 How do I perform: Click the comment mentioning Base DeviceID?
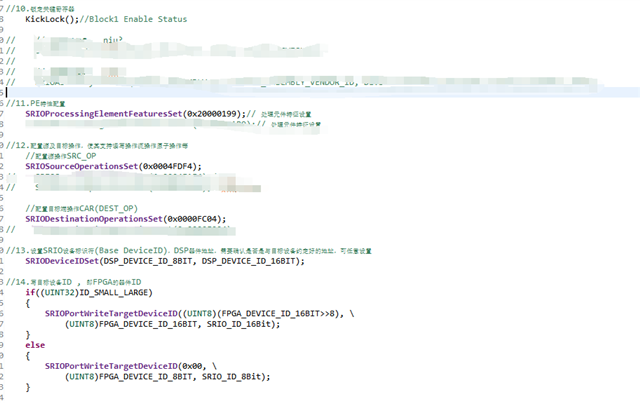click(x=189, y=251)
